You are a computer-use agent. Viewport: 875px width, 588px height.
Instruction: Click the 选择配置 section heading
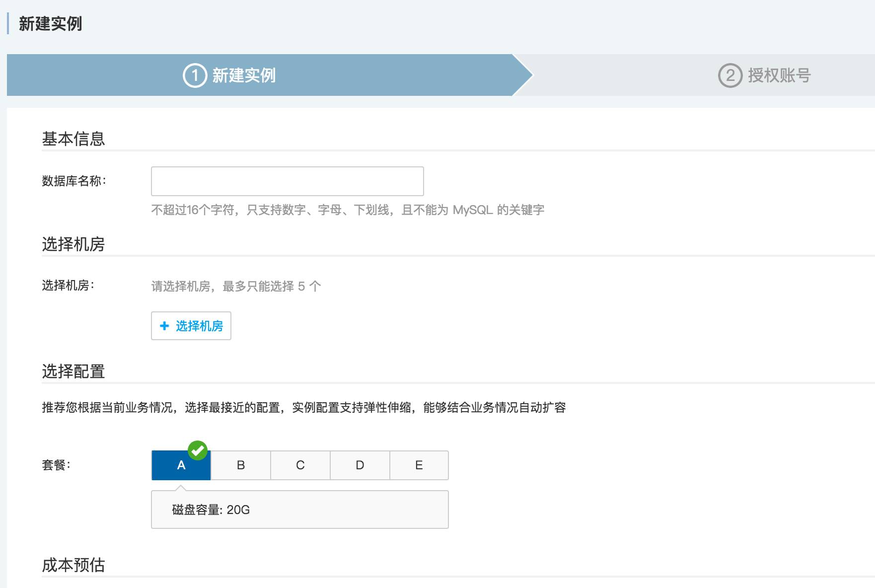pyautogui.click(x=73, y=371)
